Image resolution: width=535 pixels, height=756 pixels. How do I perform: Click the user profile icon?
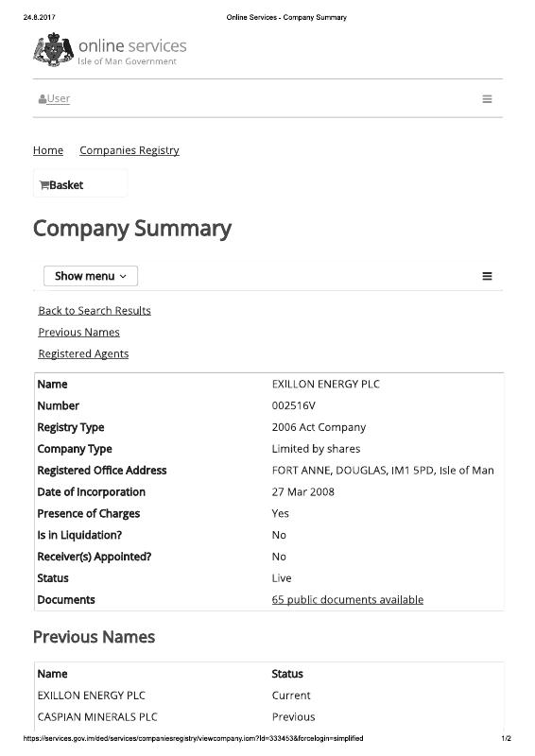43,99
